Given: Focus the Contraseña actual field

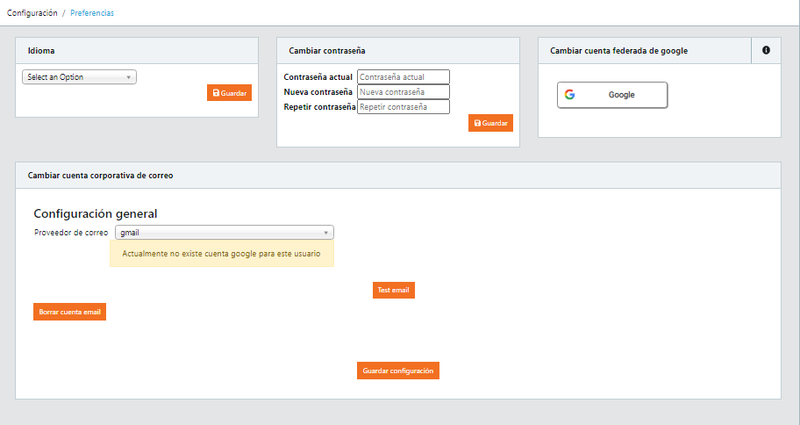Looking at the screenshot, I should [x=403, y=77].
